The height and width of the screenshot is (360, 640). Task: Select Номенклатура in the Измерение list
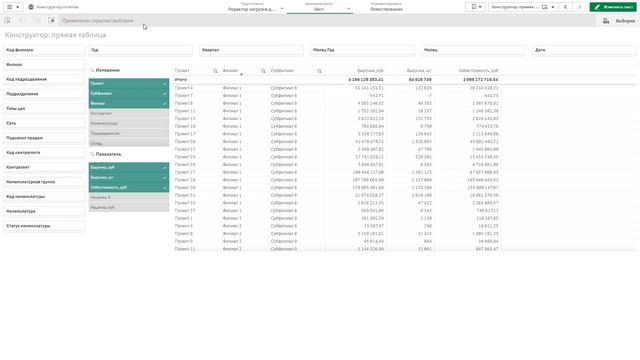129,123
